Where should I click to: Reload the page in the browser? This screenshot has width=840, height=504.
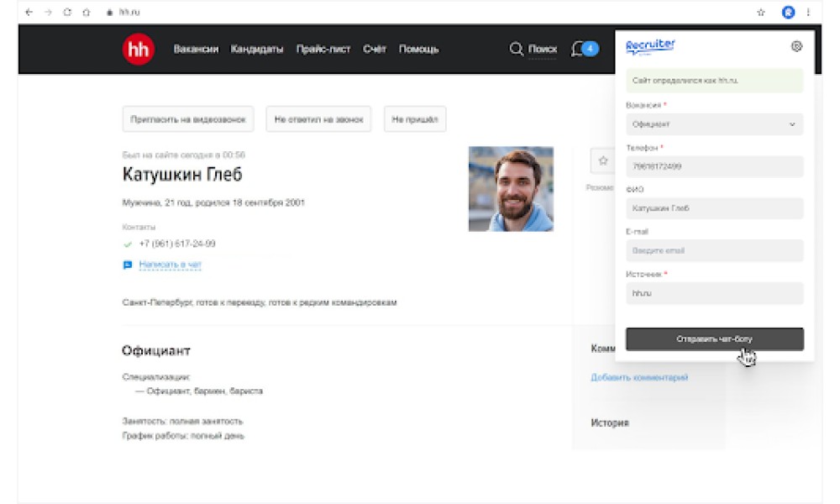(x=67, y=12)
